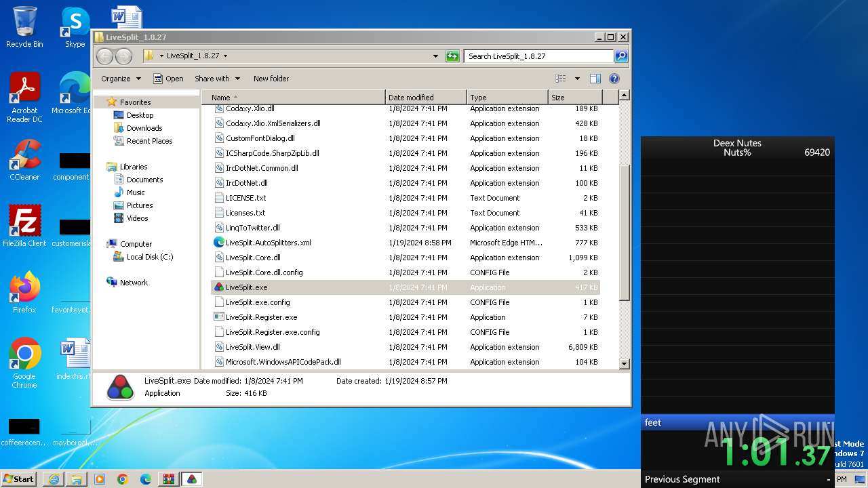Expand the LiveSplit_1.8.27 breadcrumb arrow
Image resolution: width=868 pixels, height=488 pixels.
coord(225,56)
